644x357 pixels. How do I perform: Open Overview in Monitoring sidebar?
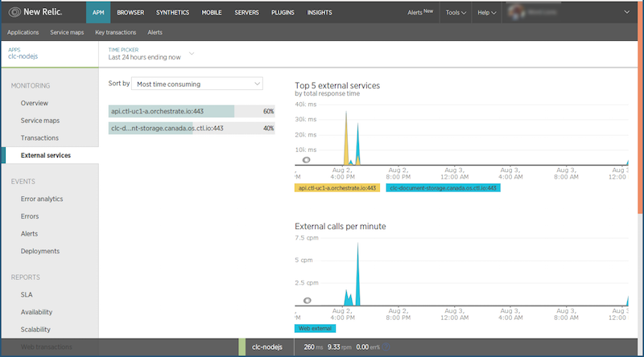tap(35, 103)
